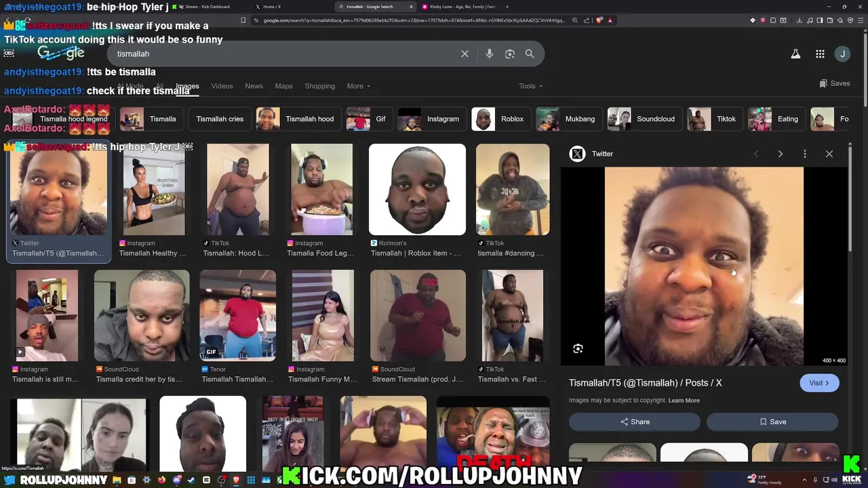
Task: Filter images by Roblox chip
Action: click(x=500, y=119)
